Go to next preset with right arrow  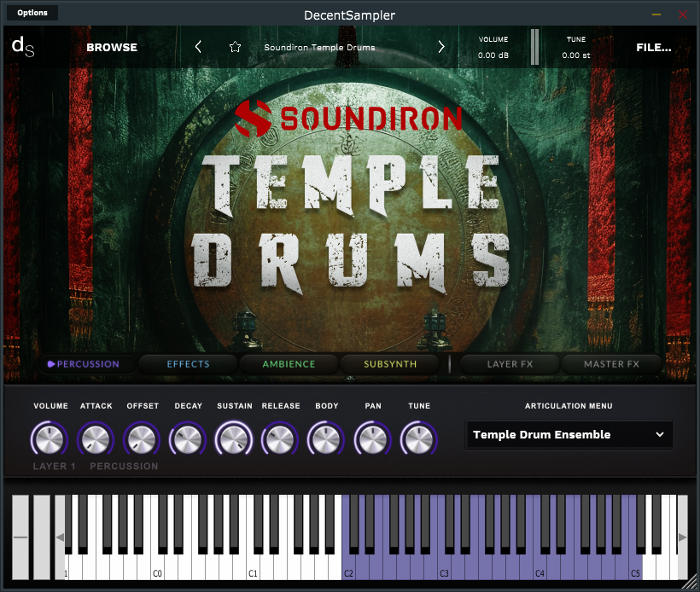pos(441,47)
